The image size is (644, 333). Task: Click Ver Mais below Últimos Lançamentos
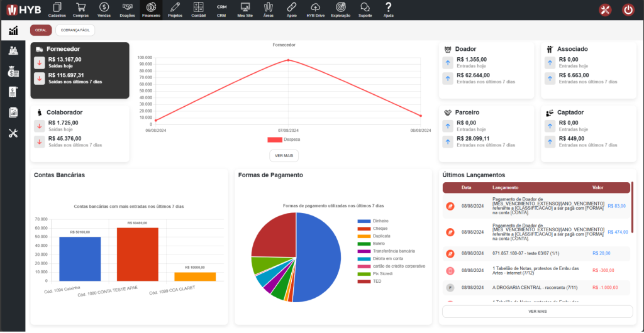(537, 311)
